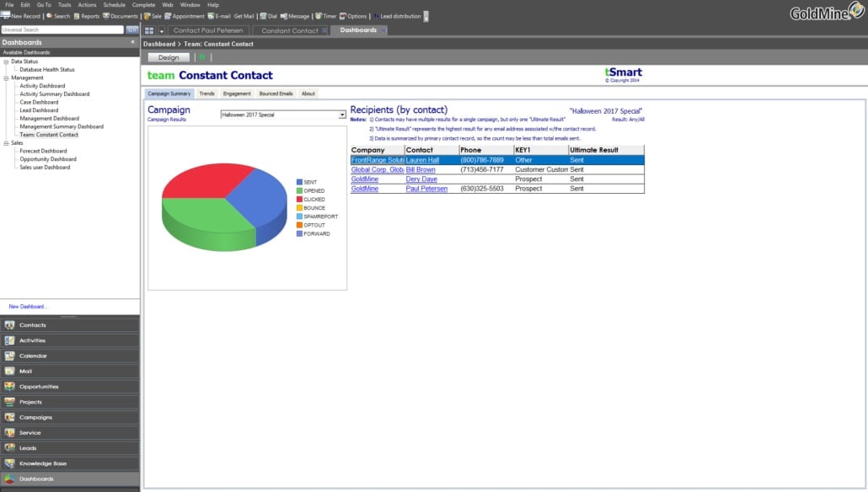Select Opportunity Dashboard in the tree
This screenshot has width=868, height=492.
click(x=48, y=159)
